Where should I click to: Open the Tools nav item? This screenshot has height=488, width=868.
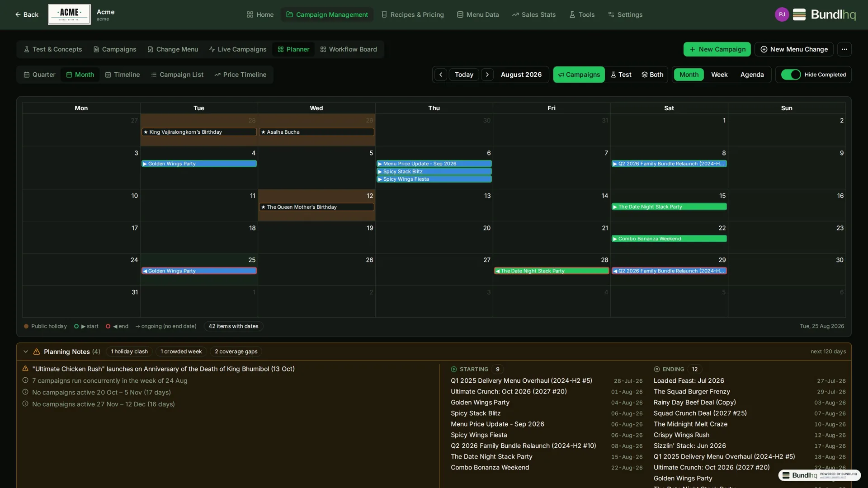(582, 14)
